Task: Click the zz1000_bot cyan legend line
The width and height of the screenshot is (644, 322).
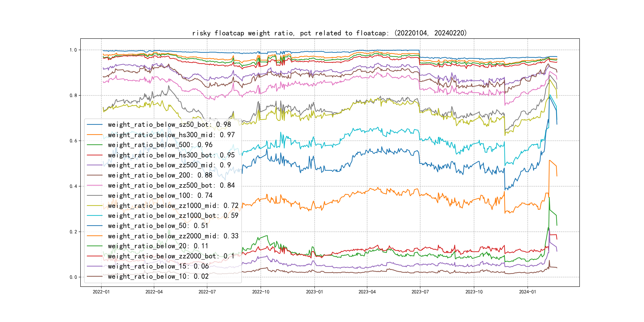Action: click(x=94, y=215)
